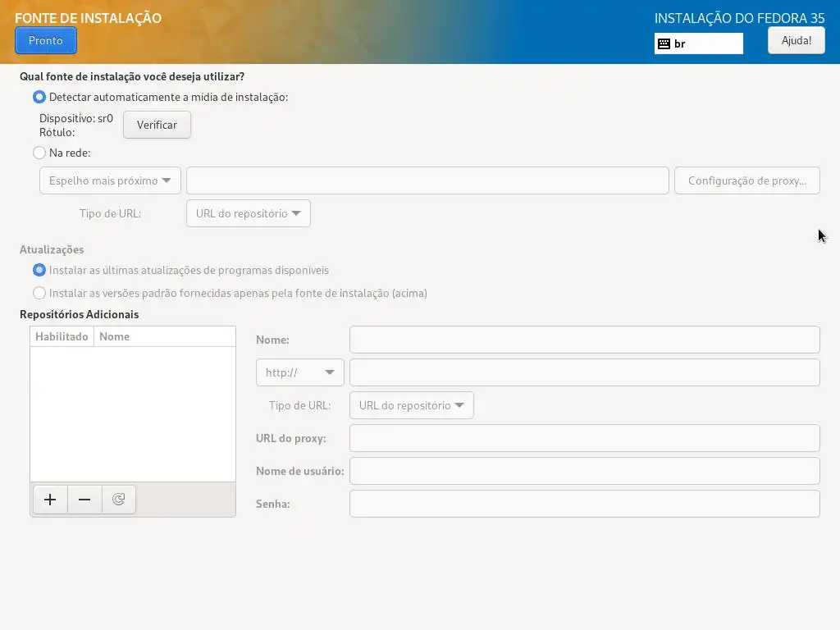Click the br keyboard layout indicator

coord(699,44)
